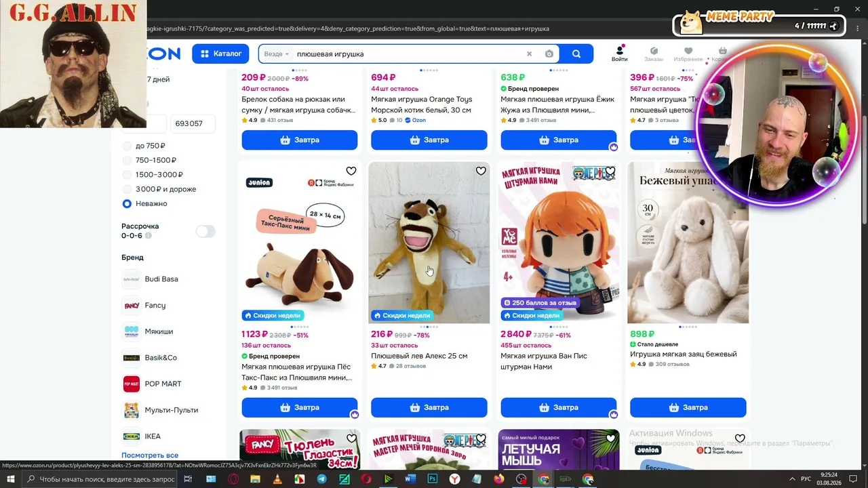Open the Бежевый заяц product image
868x488 pixels.
coord(688,243)
